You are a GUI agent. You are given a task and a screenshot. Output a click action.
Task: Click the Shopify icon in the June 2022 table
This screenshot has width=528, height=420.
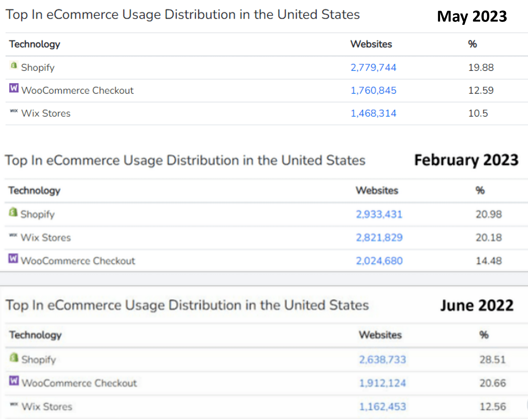(14, 357)
